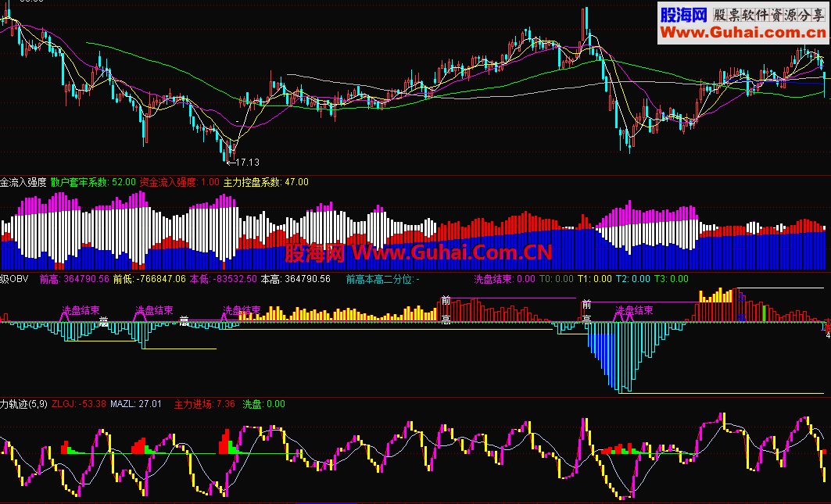
Task: Click the T1: 0.00 readout
Action: coord(595,279)
